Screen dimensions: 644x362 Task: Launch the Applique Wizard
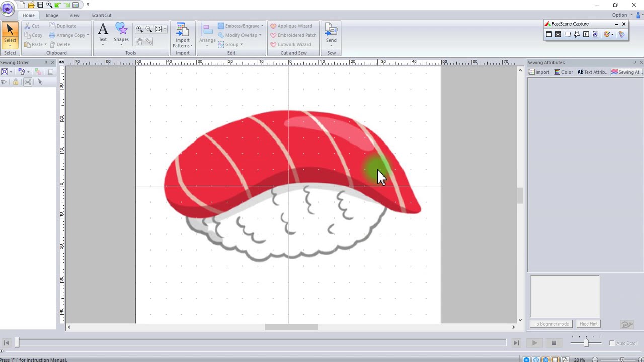pos(291,26)
